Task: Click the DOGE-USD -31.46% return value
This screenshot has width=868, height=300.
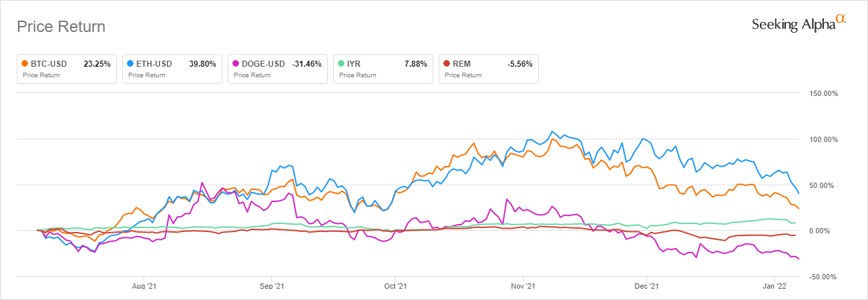Action: 306,64
